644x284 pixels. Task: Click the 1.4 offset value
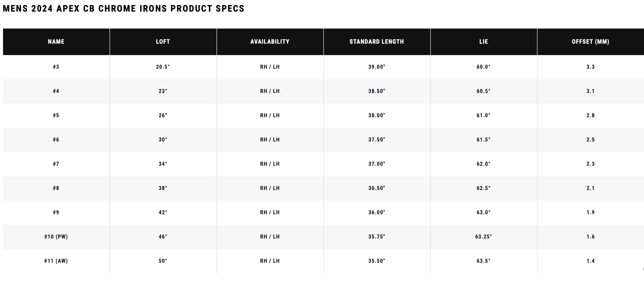click(x=590, y=261)
